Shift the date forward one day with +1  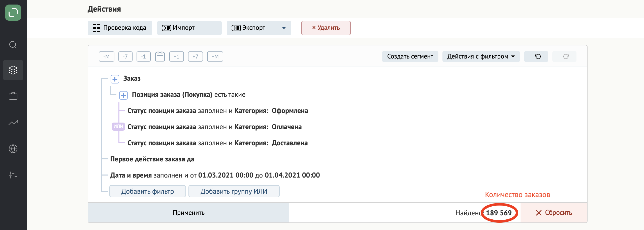(x=176, y=56)
